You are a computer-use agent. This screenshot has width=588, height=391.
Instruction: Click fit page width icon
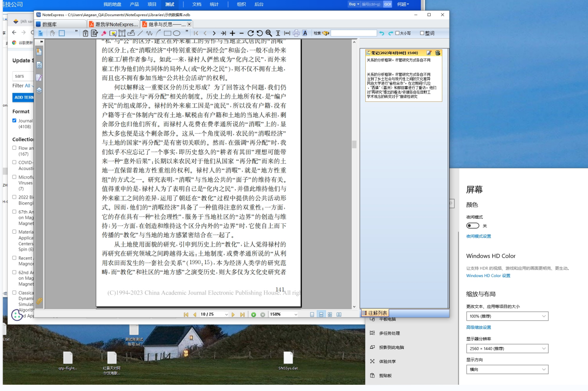pos(287,33)
